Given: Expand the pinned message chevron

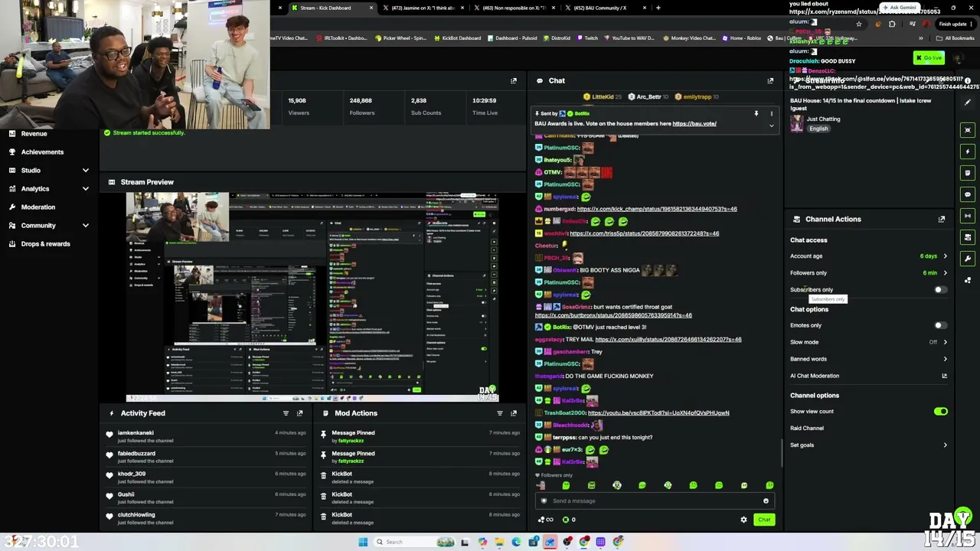Looking at the screenshot, I should coord(771,126).
